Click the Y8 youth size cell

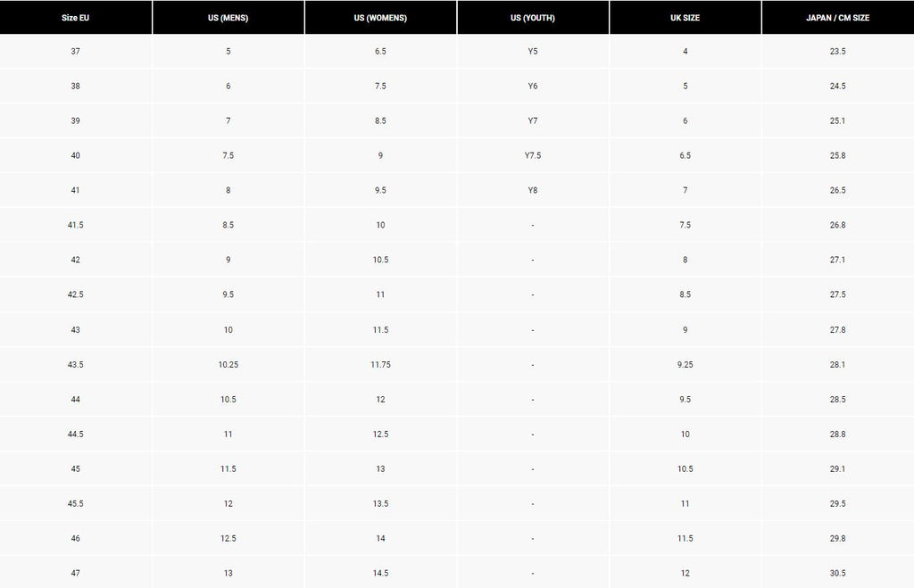(x=533, y=191)
